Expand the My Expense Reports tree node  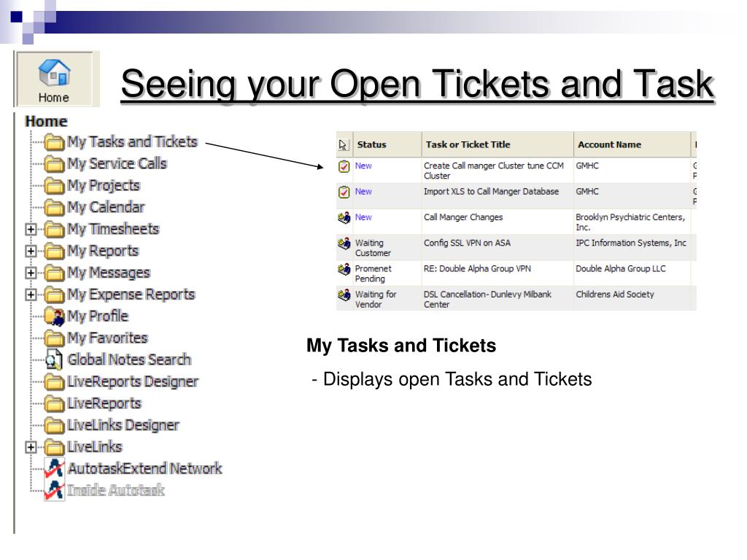31,295
